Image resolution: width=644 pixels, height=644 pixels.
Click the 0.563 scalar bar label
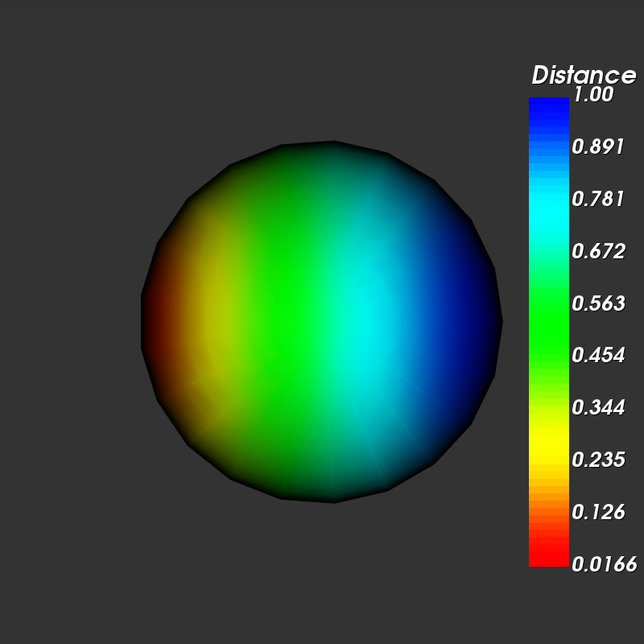[598, 303]
